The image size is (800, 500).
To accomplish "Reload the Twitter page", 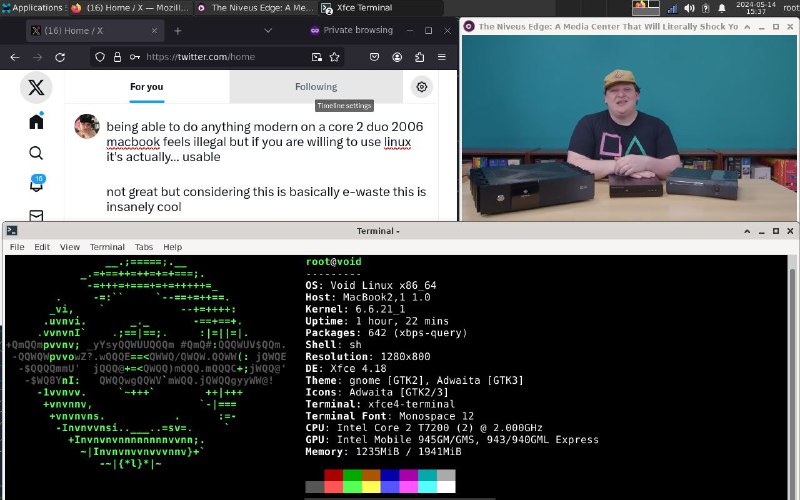I will click(60, 57).
